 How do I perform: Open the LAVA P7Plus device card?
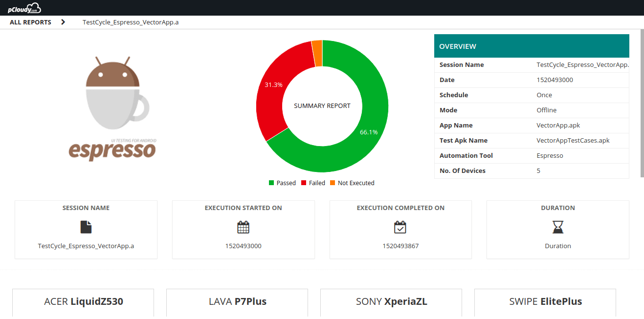[x=237, y=303]
